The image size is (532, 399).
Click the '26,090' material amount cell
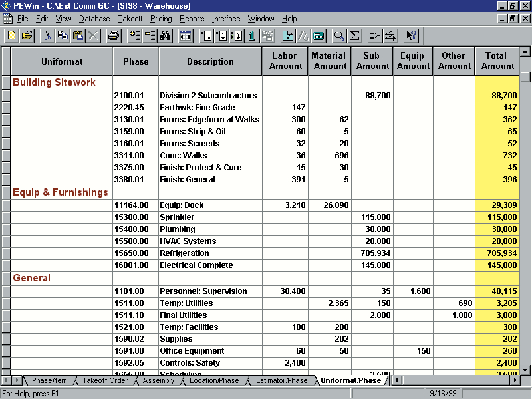tap(330, 205)
